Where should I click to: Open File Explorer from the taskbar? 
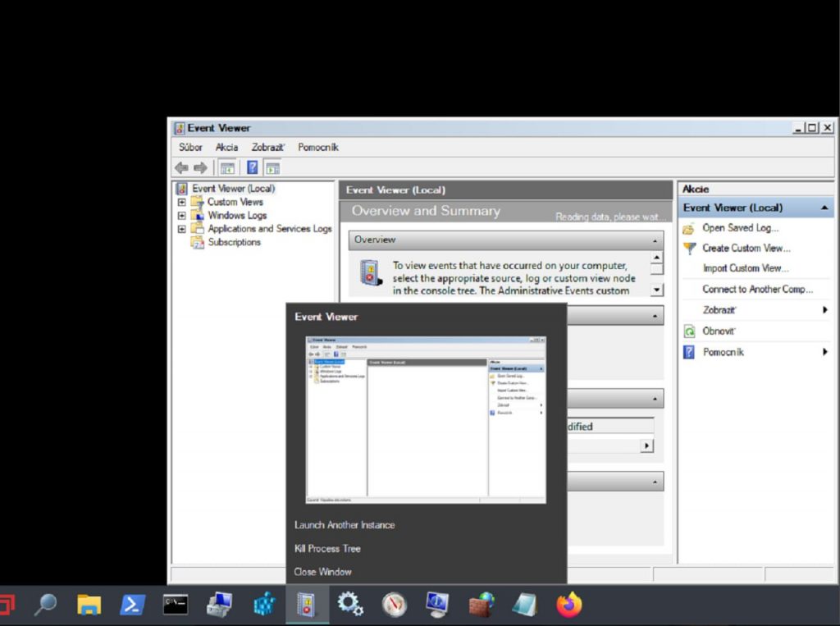click(89, 605)
